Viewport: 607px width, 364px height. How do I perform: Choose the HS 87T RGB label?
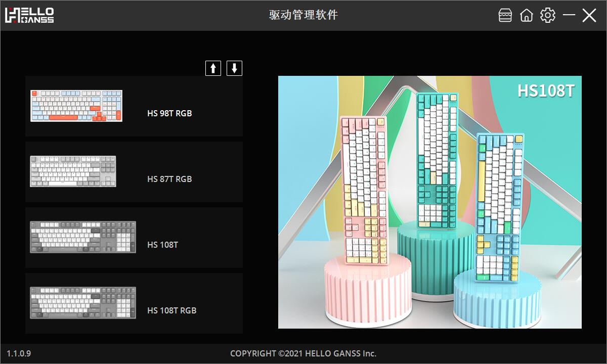[x=169, y=179]
